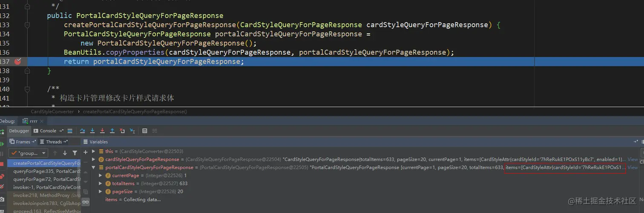
Task: Select frame invoke:218, MethodProxy
Action: point(44,196)
